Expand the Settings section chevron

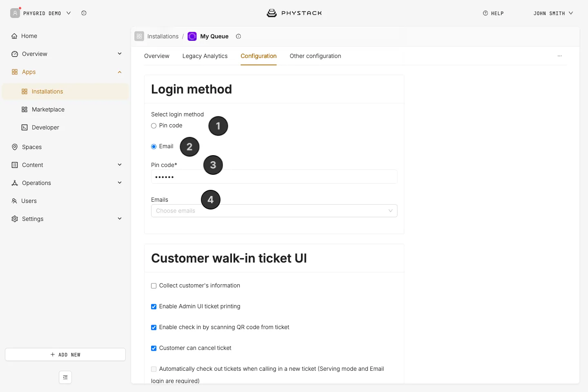click(x=120, y=218)
